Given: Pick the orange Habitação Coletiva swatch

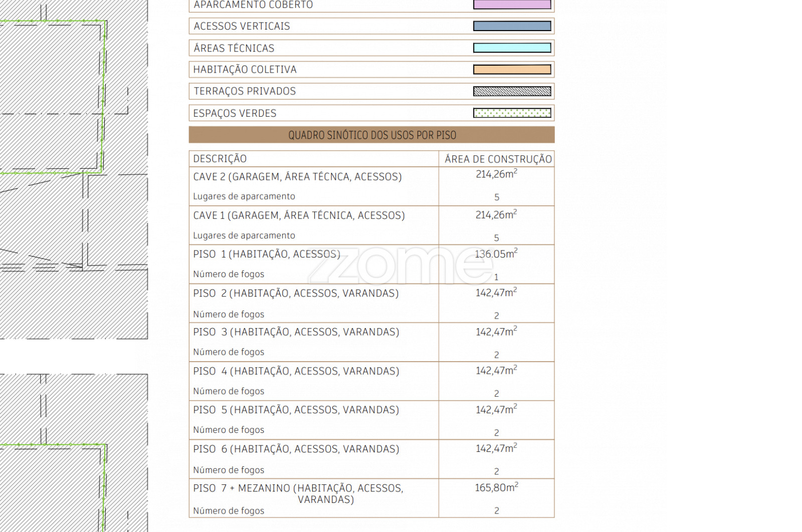Looking at the screenshot, I should [x=512, y=70].
